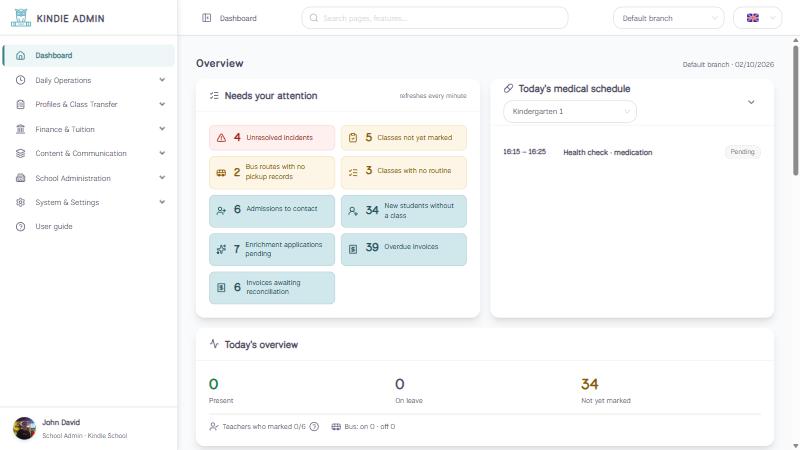Open Daily Operations menu item
This screenshot has height=450, width=800.
[x=89, y=80]
